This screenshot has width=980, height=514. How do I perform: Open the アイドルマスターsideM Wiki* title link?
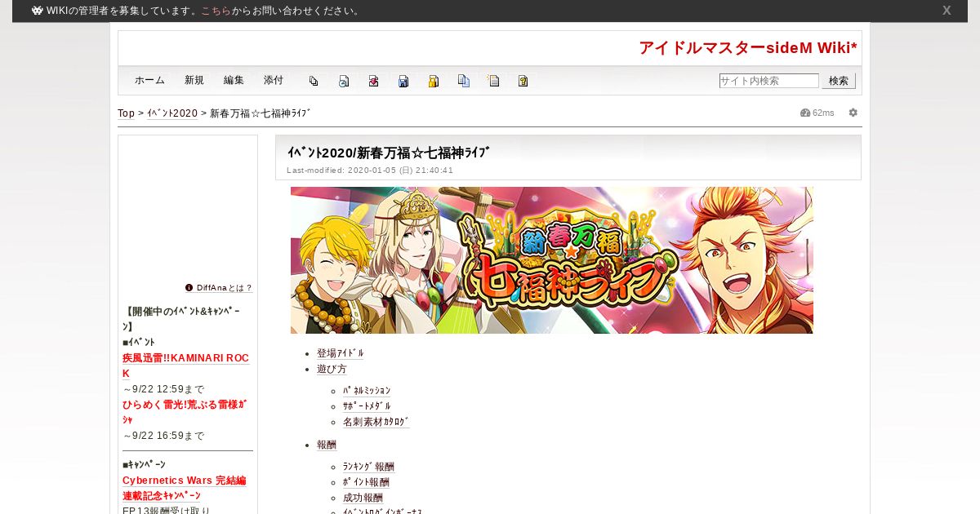pyautogui.click(x=748, y=48)
